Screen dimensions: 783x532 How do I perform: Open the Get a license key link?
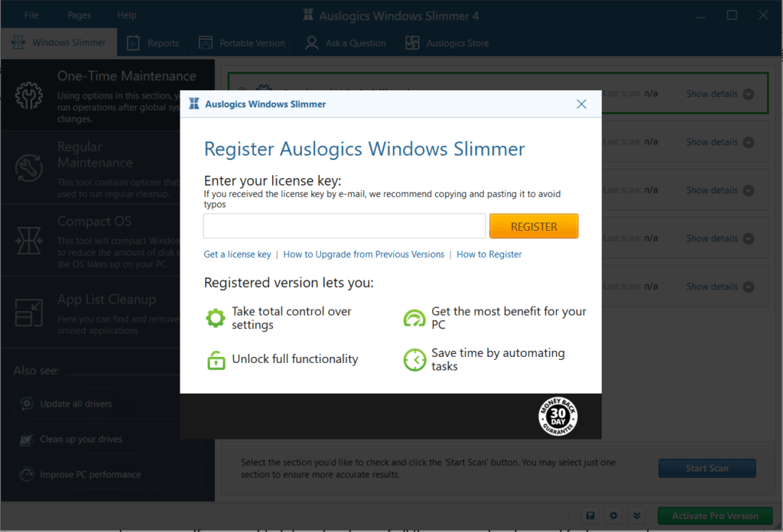pos(237,254)
